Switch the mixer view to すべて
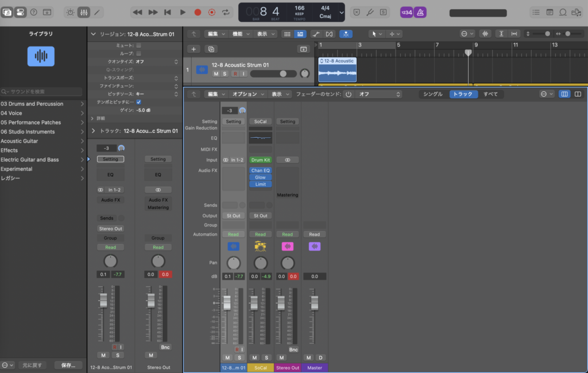Screen dimensions: 588x373 (x=490, y=94)
